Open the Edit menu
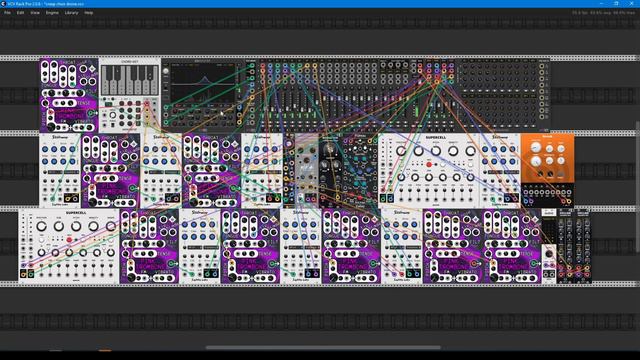This screenshot has height=360, width=640. (x=20, y=13)
